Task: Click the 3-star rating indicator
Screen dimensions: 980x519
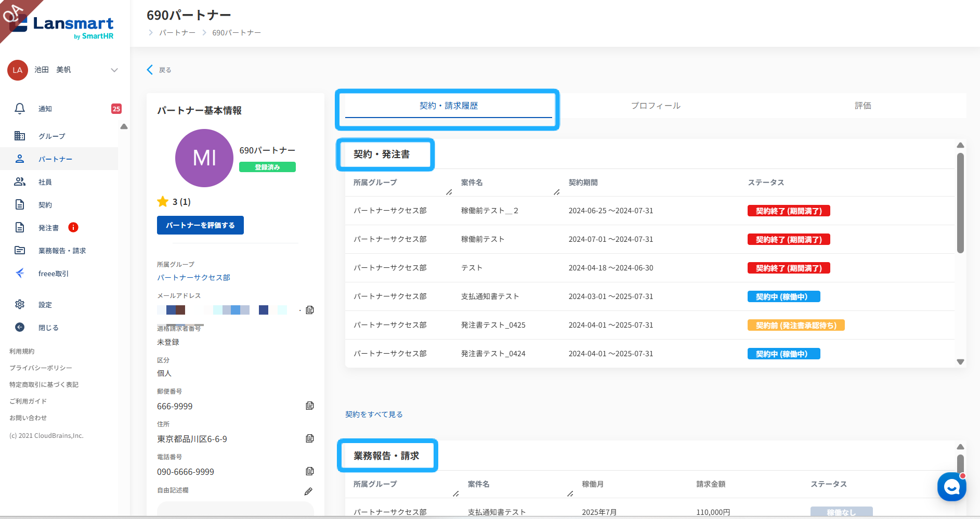Action: pyautogui.click(x=174, y=202)
